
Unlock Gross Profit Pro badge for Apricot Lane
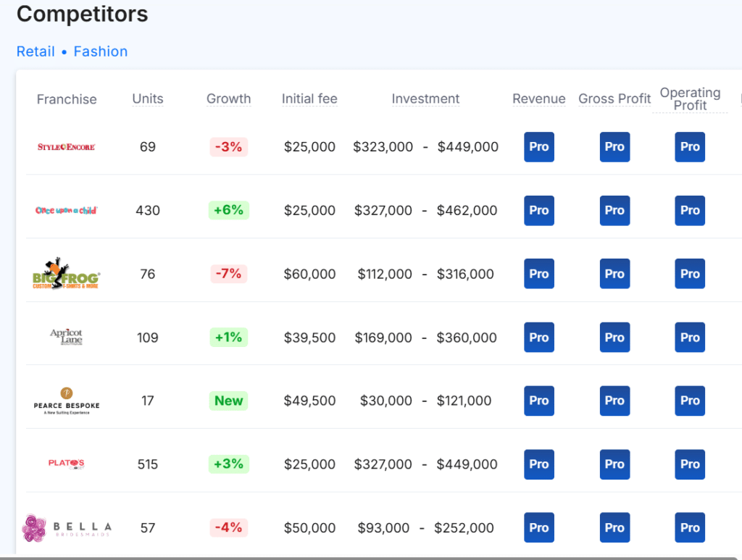point(614,337)
